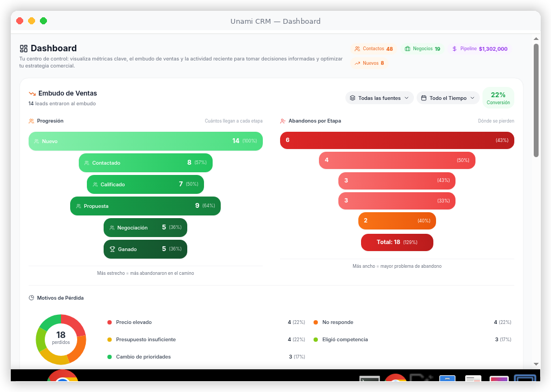Click the filter icon inside Todas las fuentes
Viewport: 551px width, 392px height.
pyautogui.click(x=352, y=98)
